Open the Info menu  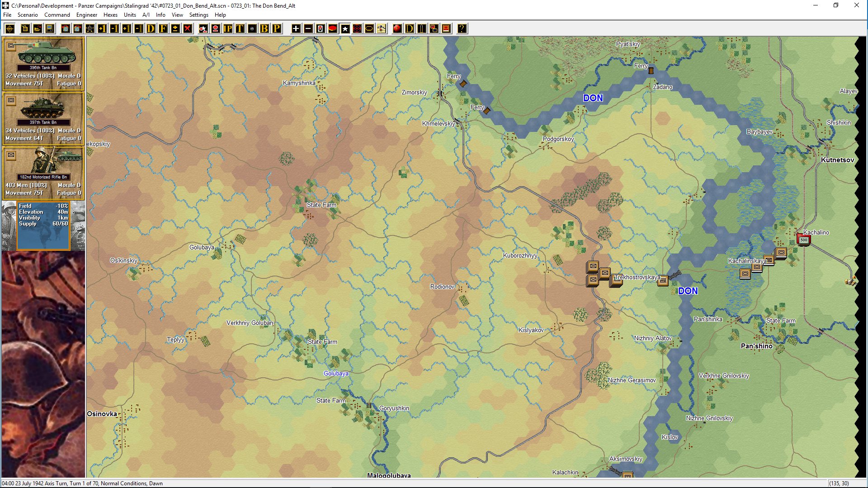click(x=160, y=15)
